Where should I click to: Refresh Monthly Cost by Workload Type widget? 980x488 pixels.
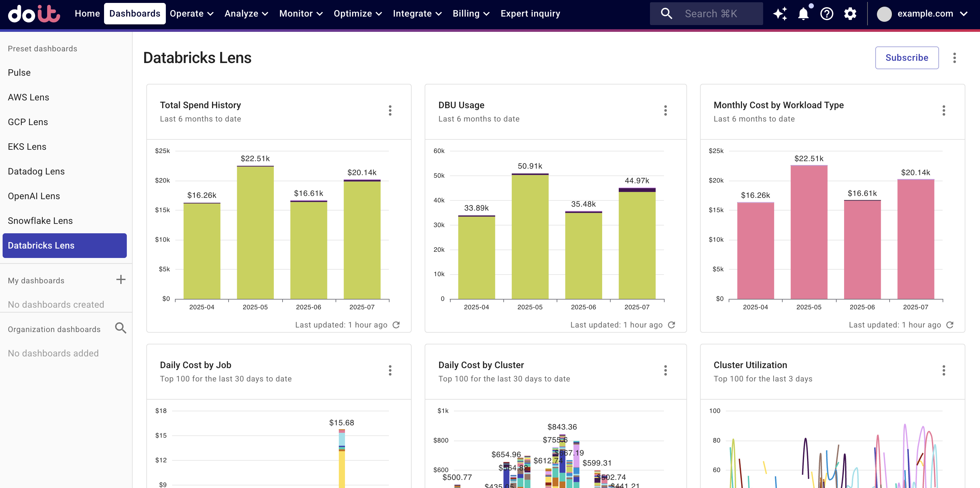coord(949,325)
